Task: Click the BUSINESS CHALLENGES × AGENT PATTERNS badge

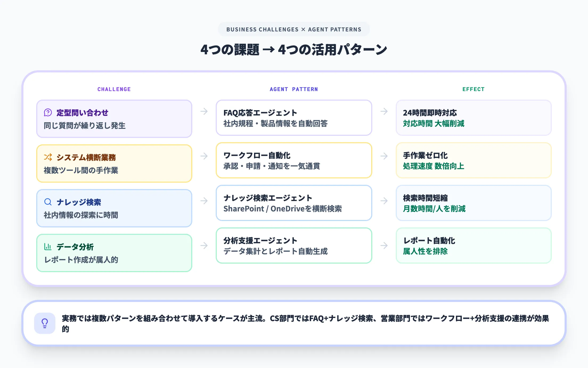Action: click(294, 29)
